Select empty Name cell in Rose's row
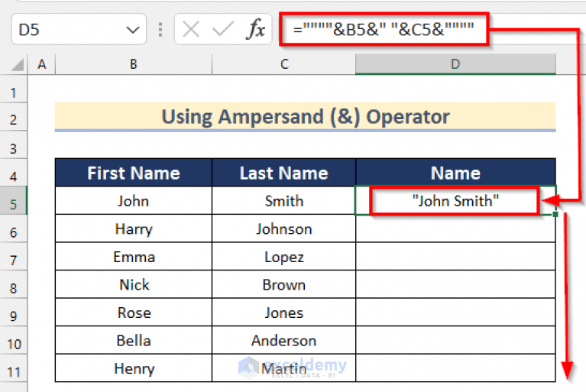 (x=455, y=313)
